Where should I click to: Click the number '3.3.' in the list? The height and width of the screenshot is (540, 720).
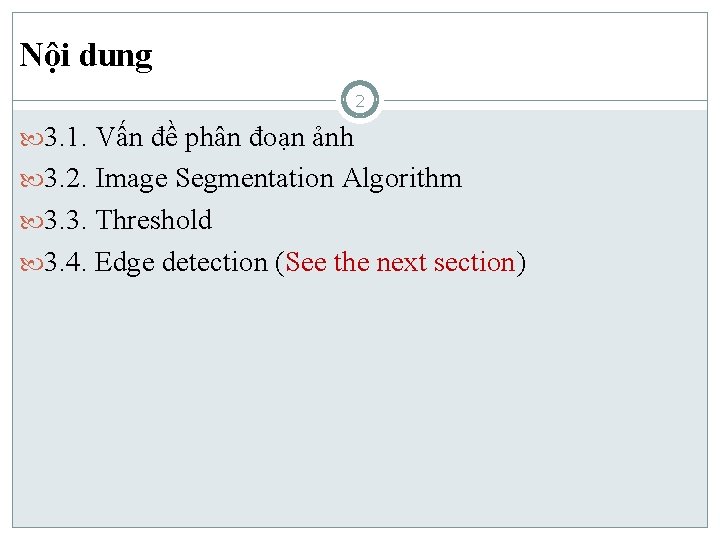[66, 220]
